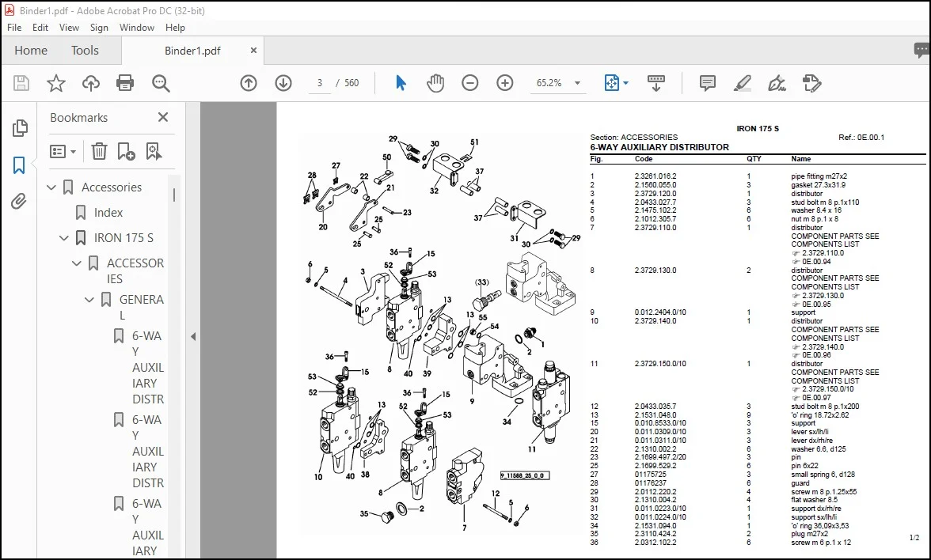931x560 pixels.
Task: Select the Index bookmark
Action: click(108, 212)
